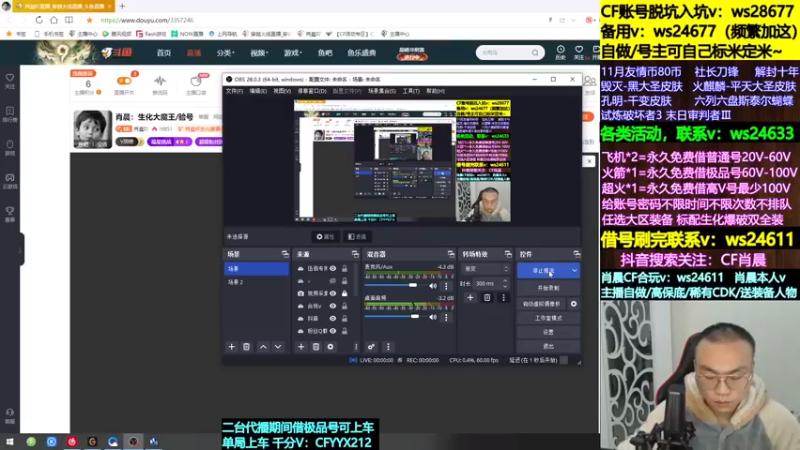Mute the 麦克风/Aux speaker icon
The image size is (800, 450).
point(433,286)
